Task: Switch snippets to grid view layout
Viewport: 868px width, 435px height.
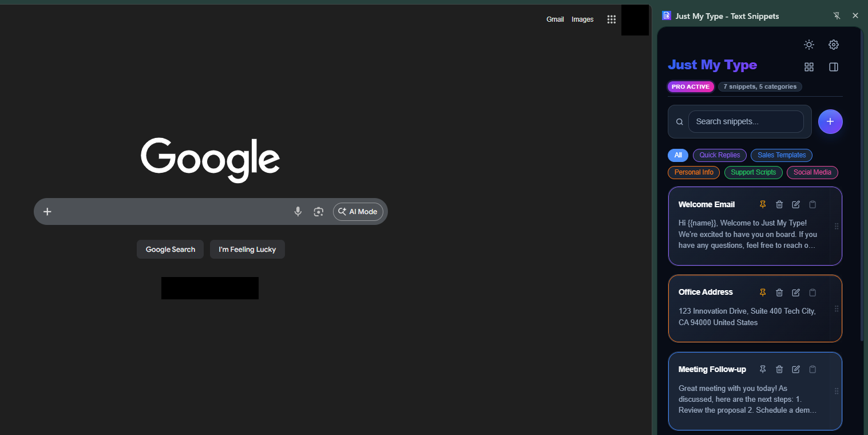Action: pyautogui.click(x=808, y=67)
